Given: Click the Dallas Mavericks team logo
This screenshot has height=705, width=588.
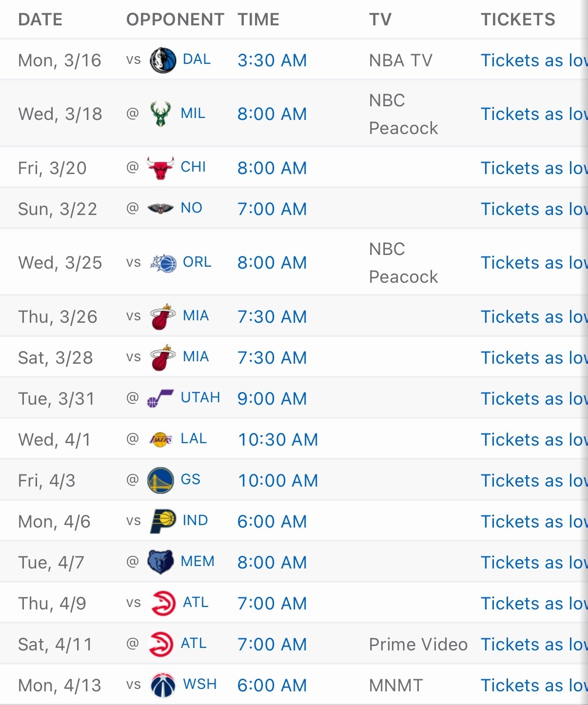Looking at the screenshot, I should tap(163, 60).
